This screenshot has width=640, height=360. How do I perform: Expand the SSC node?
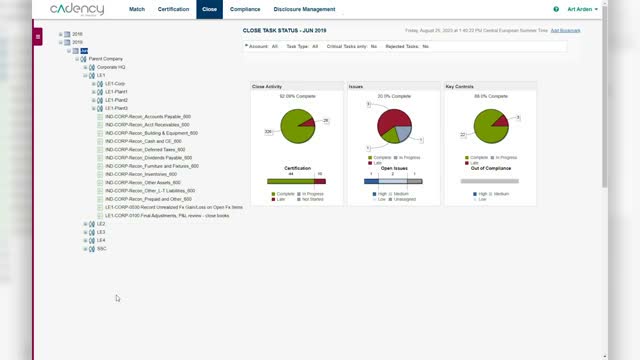click(85, 249)
